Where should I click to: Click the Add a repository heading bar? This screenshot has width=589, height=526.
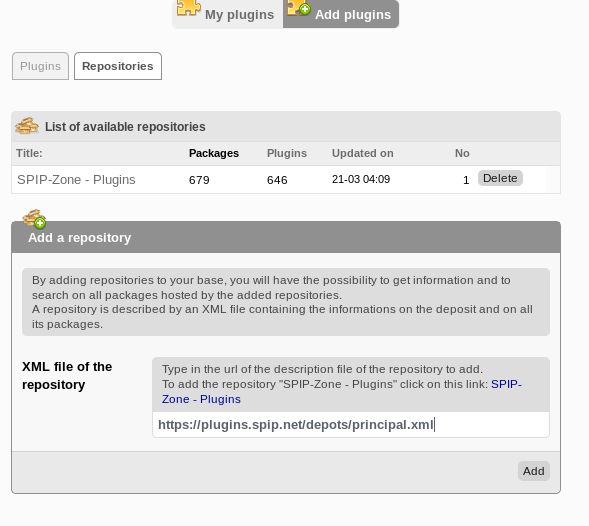286,237
